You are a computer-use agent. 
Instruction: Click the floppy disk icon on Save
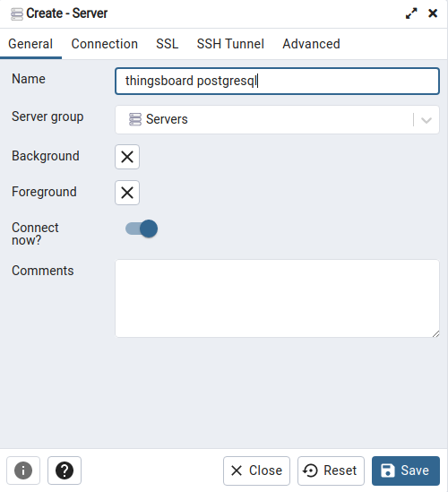click(387, 470)
